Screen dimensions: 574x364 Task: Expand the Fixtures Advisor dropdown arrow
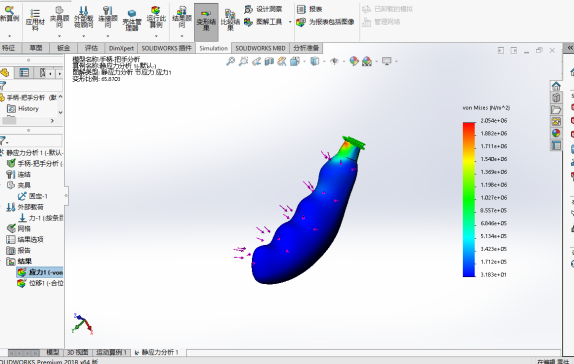(59, 36)
